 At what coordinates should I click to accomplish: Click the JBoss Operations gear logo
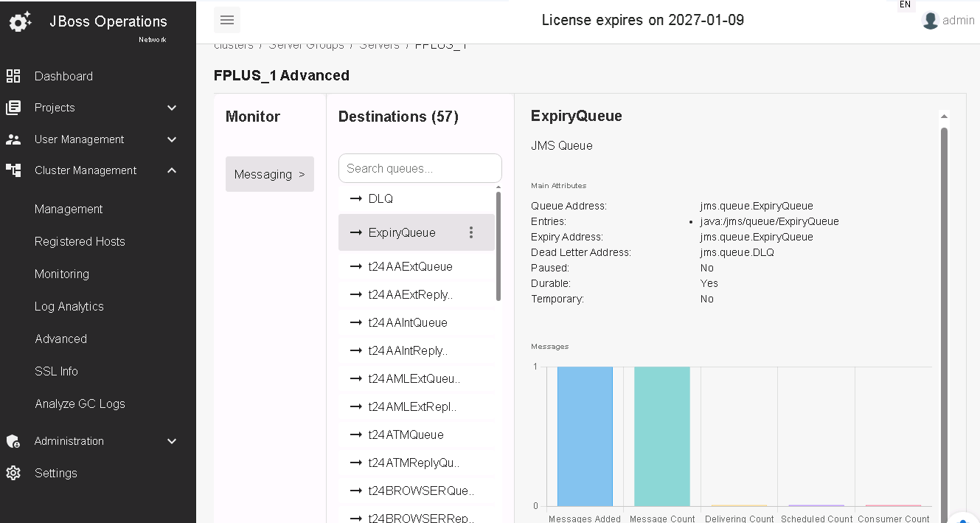pos(20,22)
